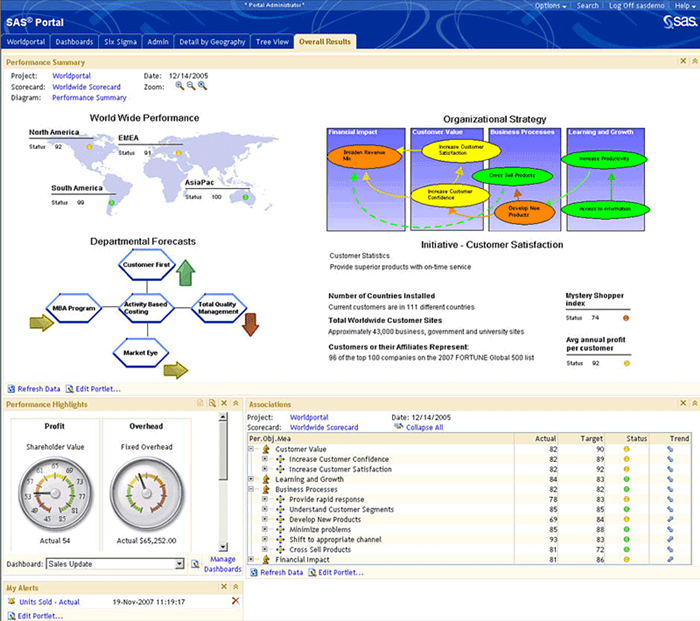
Task: Click the Manage Dashboards link
Action: pyautogui.click(x=223, y=564)
